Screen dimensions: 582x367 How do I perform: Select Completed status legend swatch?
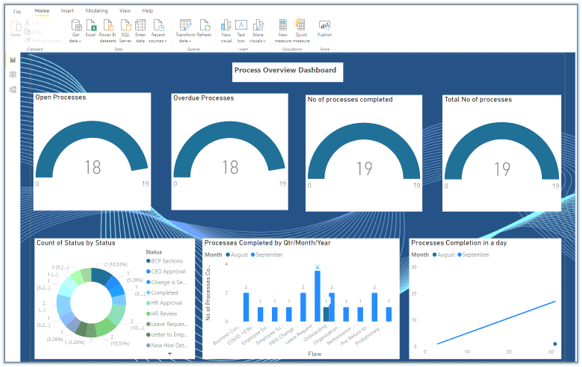pos(148,292)
